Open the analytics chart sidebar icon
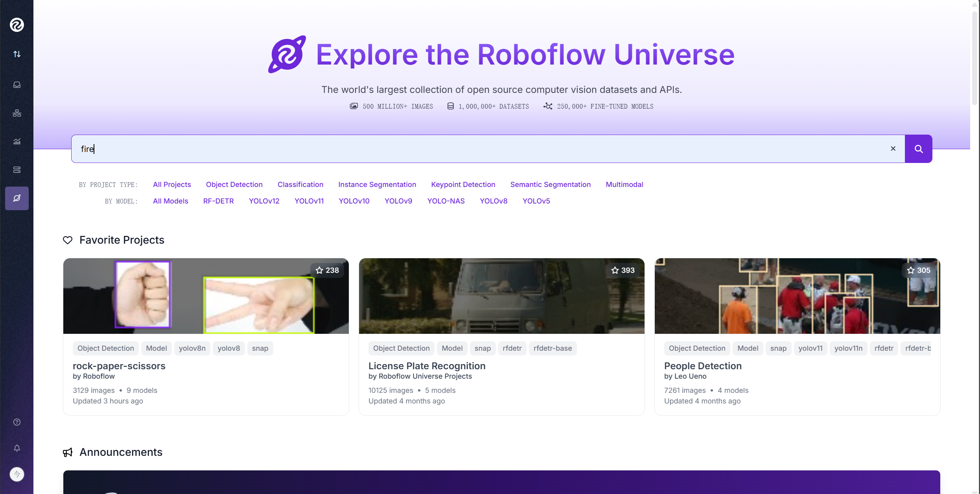 [17, 141]
